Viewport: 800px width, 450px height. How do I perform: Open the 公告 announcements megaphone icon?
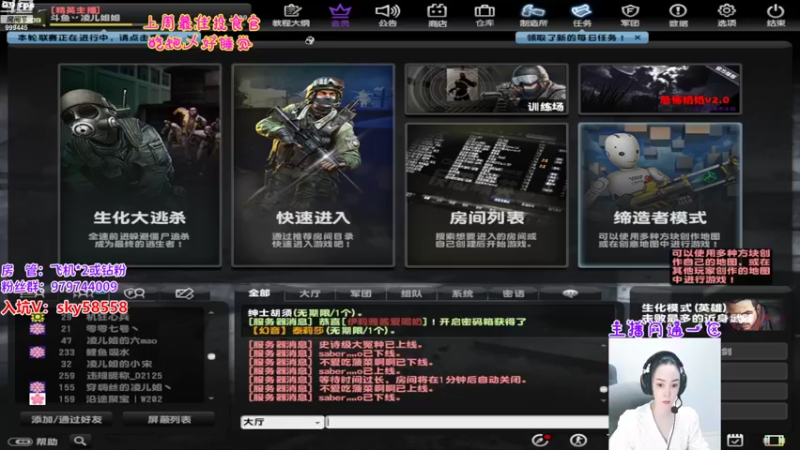pos(387,15)
